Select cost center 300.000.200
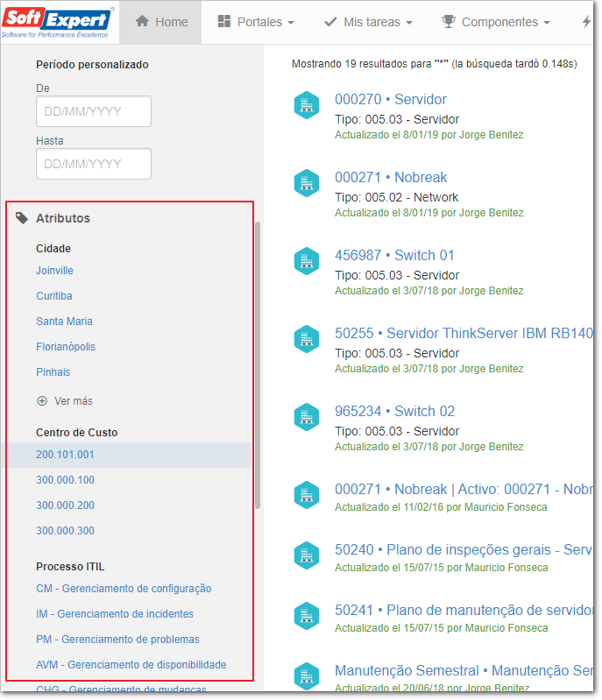Viewport: 602px width, 700px height. [65, 506]
